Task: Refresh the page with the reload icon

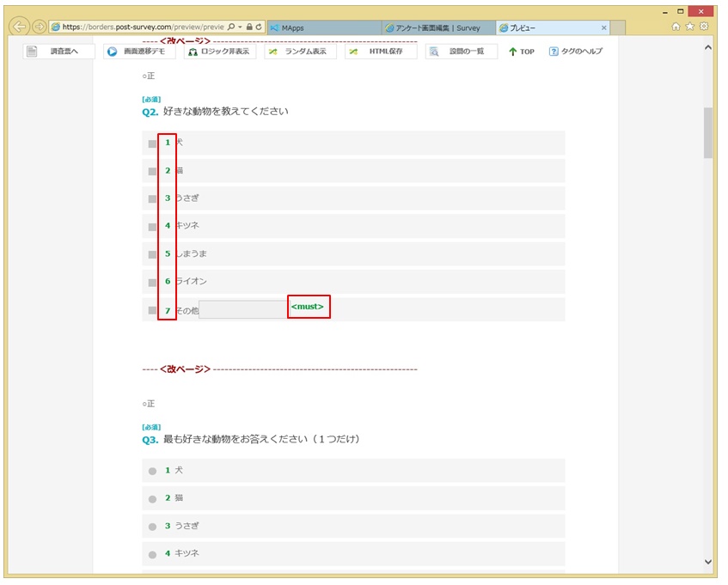Action: point(259,27)
